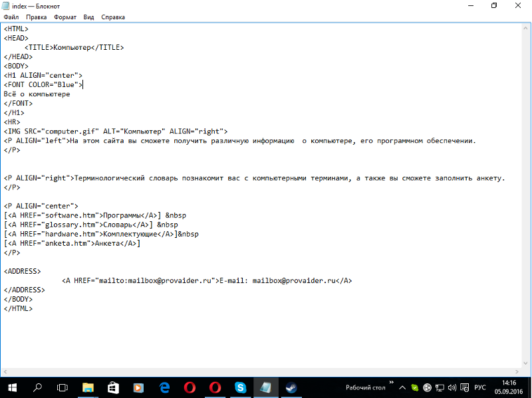Screen dimensions: 532x398
Task: Open Skype from the taskbar
Action: [240, 387]
